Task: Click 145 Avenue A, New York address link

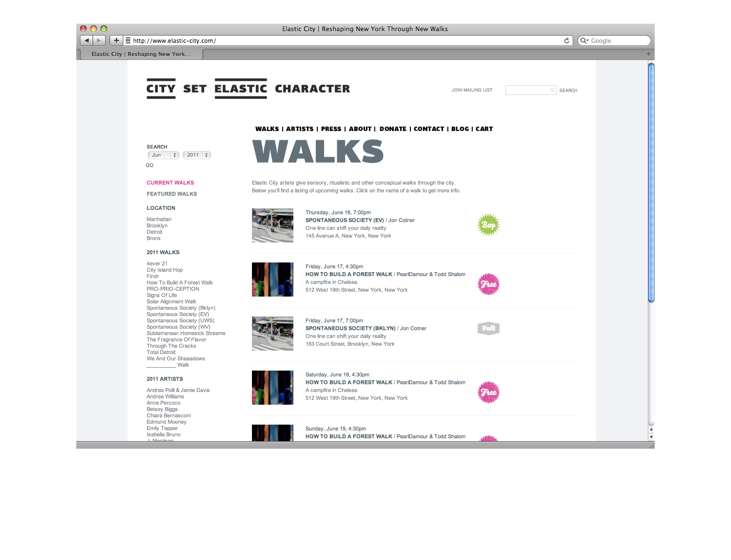Action: 348,236
